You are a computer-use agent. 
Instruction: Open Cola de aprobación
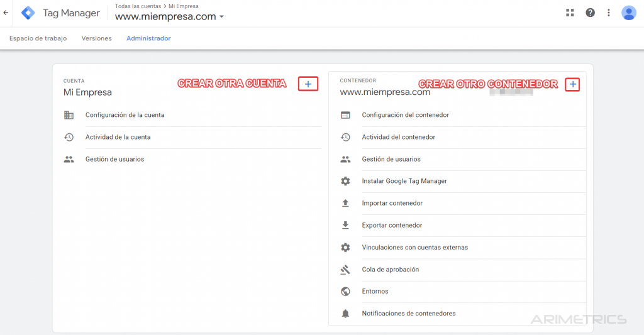pos(390,269)
